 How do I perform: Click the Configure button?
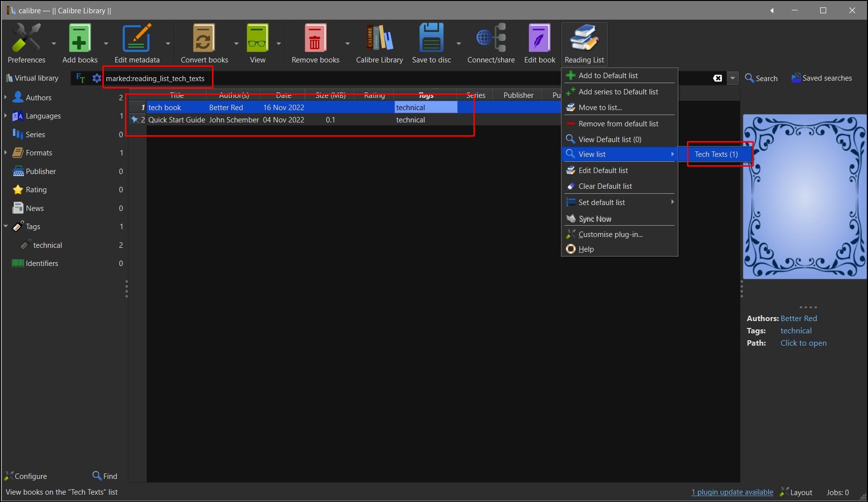pos(26,476)
